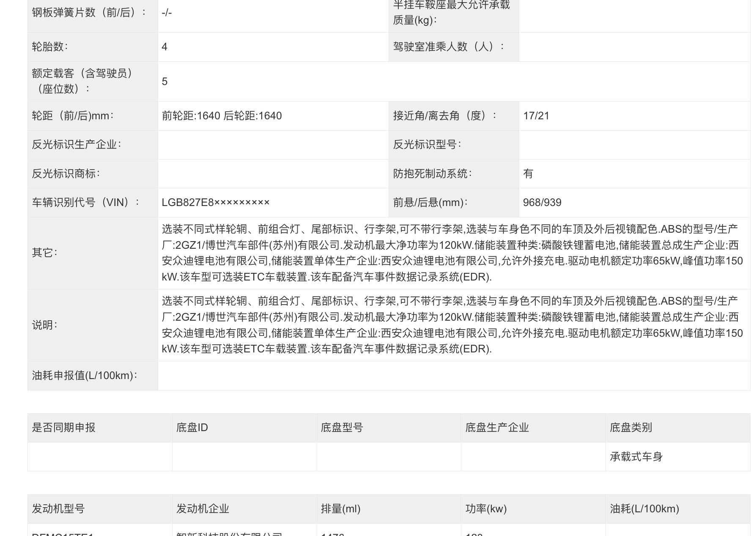
Task: Select the 排量(ml) column header
Action: click(340, 509)
